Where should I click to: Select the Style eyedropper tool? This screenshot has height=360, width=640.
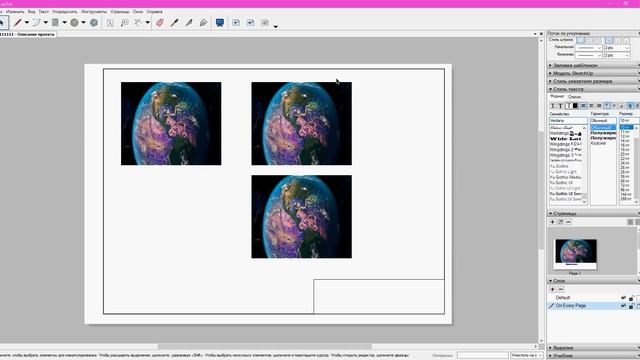coord(174,22)
